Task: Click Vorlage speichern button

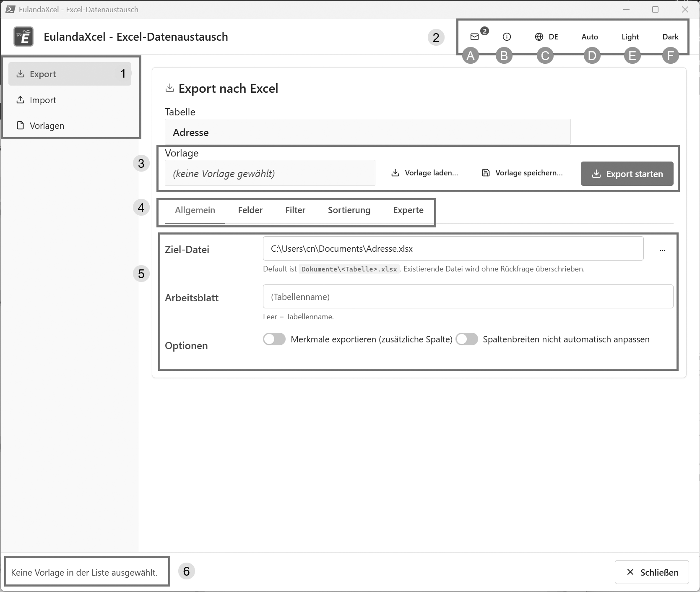Action: (x=522, y=173)
